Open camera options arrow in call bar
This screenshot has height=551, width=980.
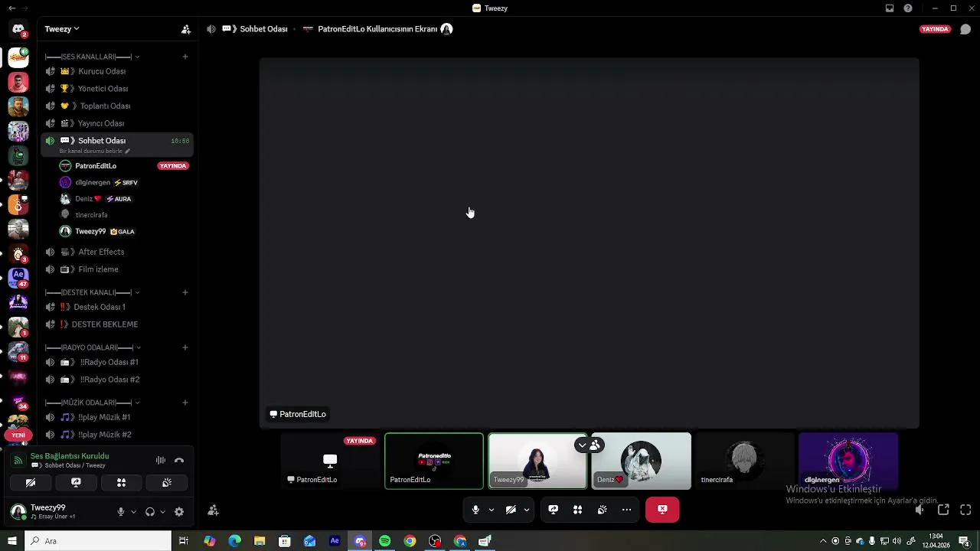click(x=527, y=510)
